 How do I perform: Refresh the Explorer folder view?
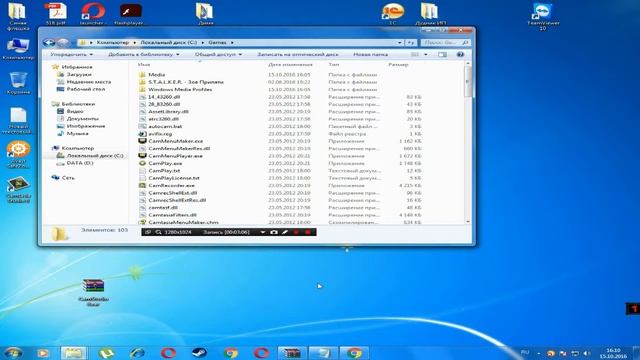[411, 42]
